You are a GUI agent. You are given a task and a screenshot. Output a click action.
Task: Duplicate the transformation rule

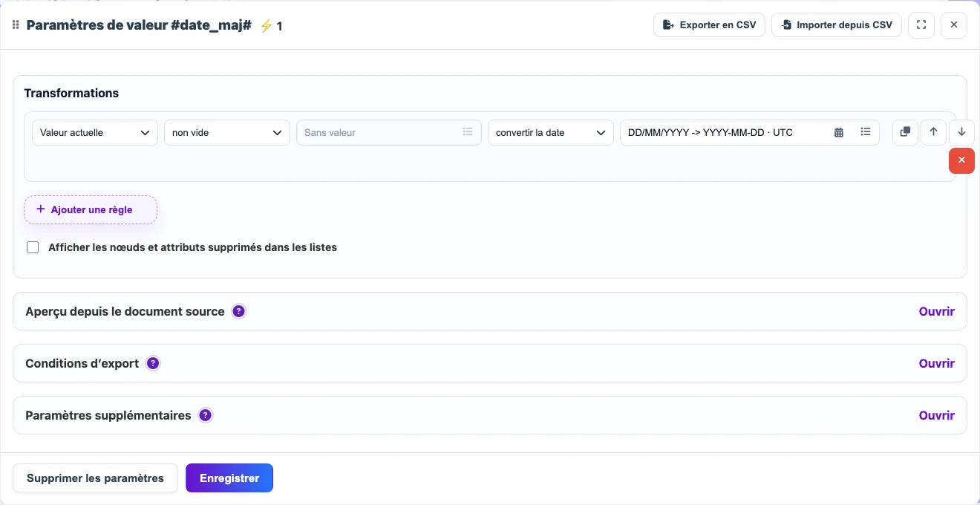905,132
